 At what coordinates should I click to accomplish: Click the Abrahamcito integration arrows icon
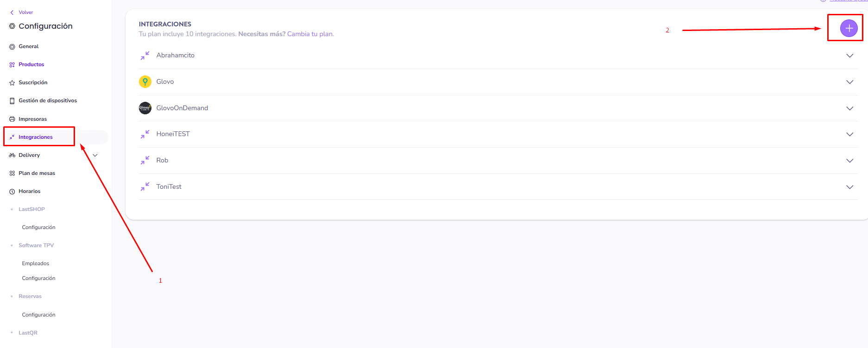point(145,56)
